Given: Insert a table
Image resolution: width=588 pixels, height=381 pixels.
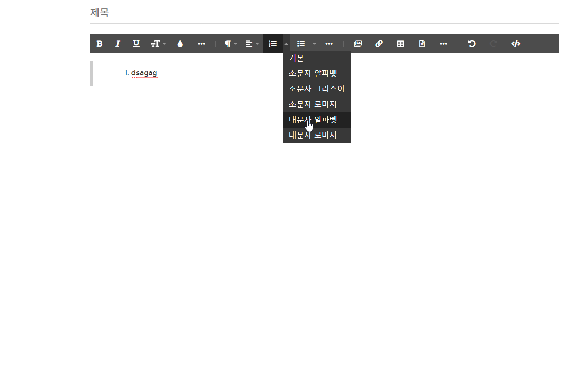Looking at the screenshot, I should tap(401, 44).
